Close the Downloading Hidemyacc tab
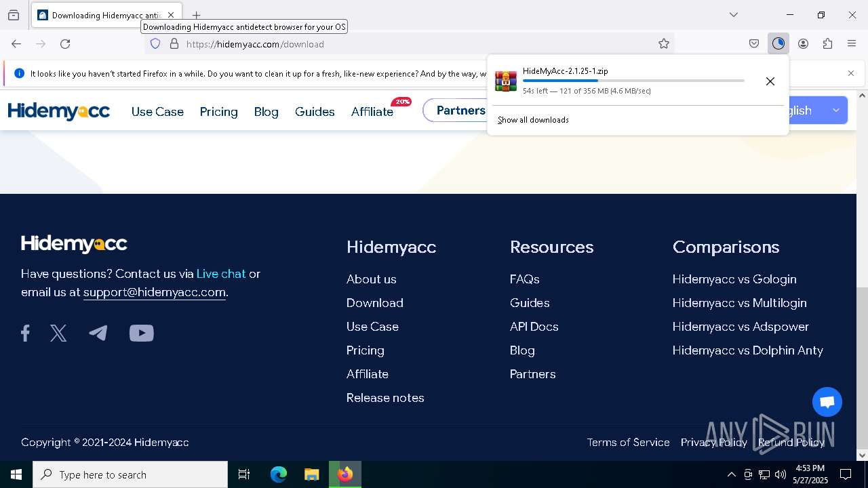 click(171, 15)
